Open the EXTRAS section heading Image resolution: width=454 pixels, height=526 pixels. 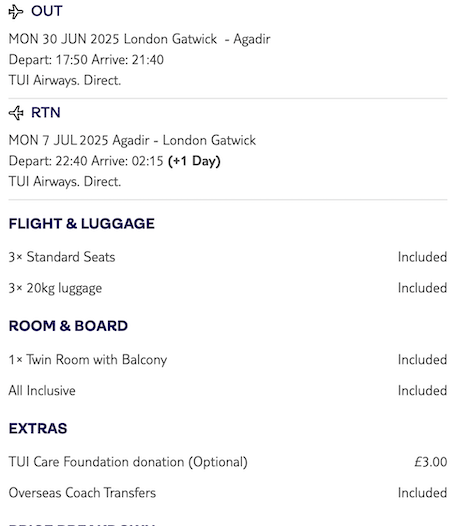[x=38, y=428]
